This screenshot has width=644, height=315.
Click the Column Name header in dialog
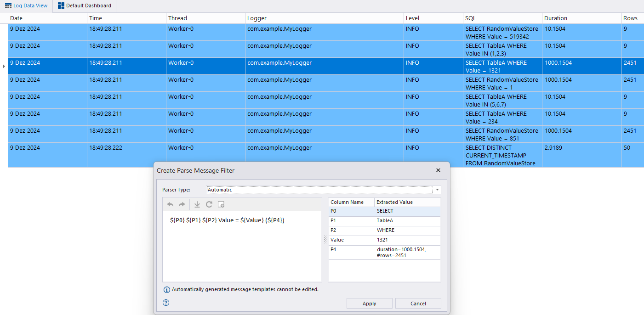(351, 202)
